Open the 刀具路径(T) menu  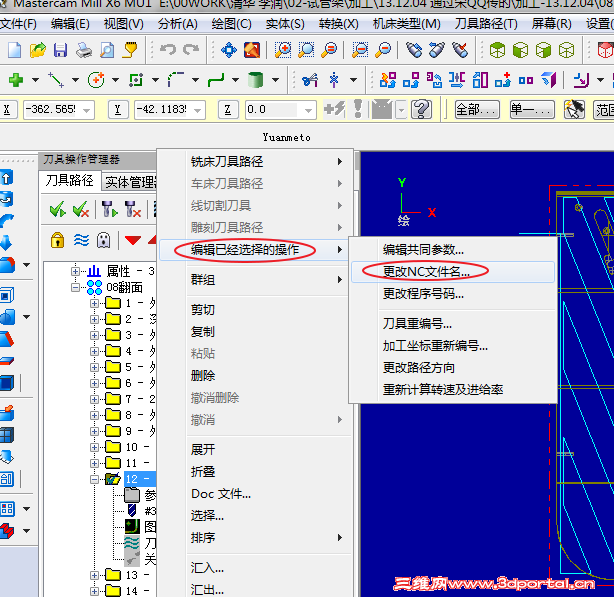click(x=486, y=24)
